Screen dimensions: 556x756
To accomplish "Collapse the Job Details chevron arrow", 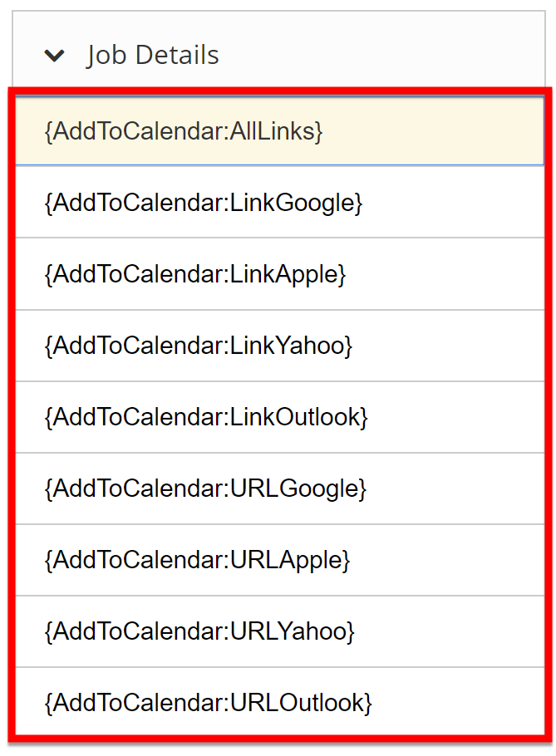I will (x=55, y=56).
